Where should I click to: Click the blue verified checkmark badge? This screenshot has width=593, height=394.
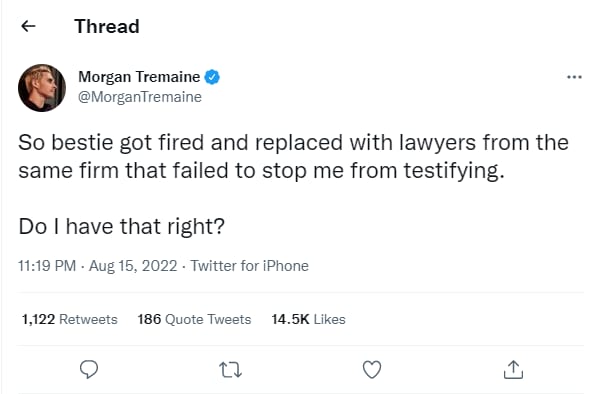[212, 77]
